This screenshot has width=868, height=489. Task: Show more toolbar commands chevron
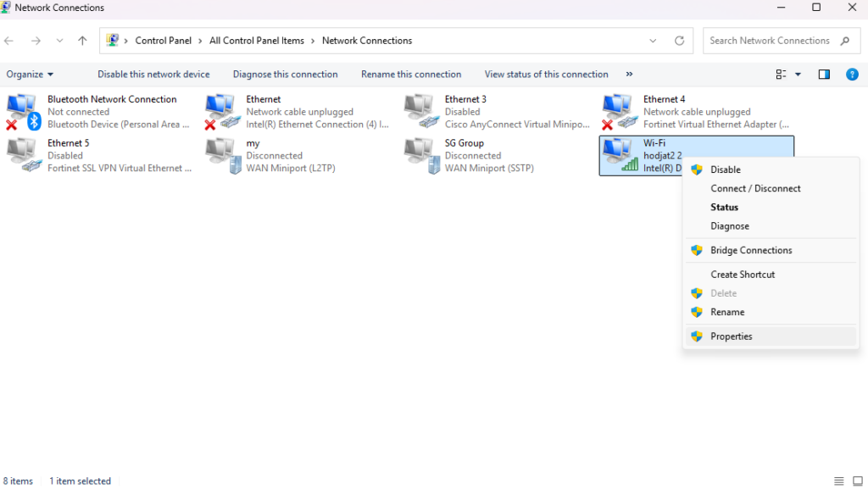(x=629, y=75)
